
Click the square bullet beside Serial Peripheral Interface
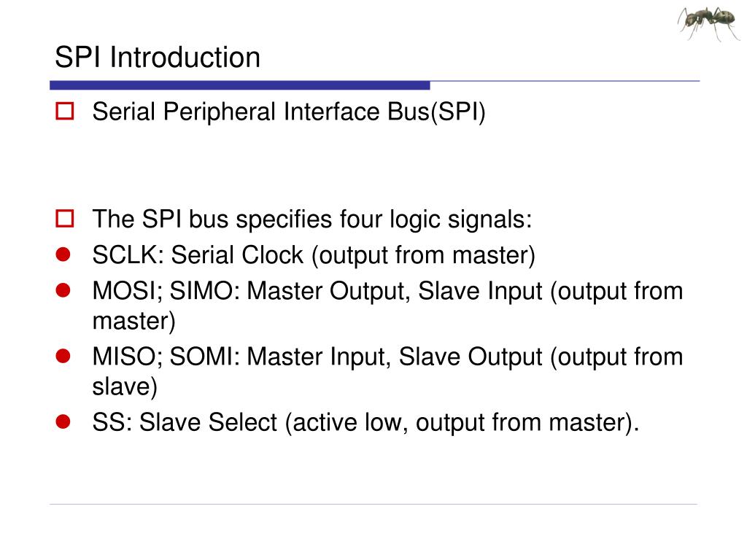coord(65,111)
